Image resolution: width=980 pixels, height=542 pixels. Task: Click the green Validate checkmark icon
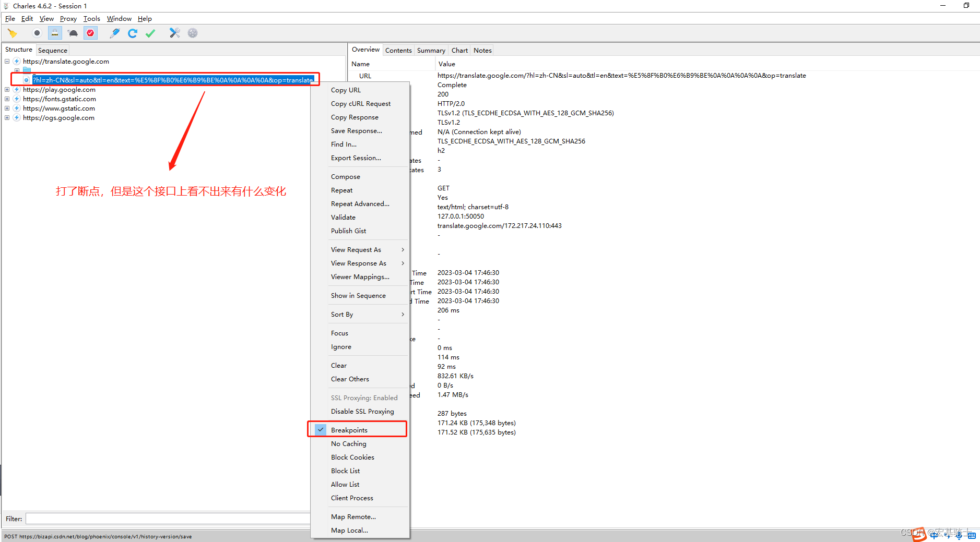(150, 33)
